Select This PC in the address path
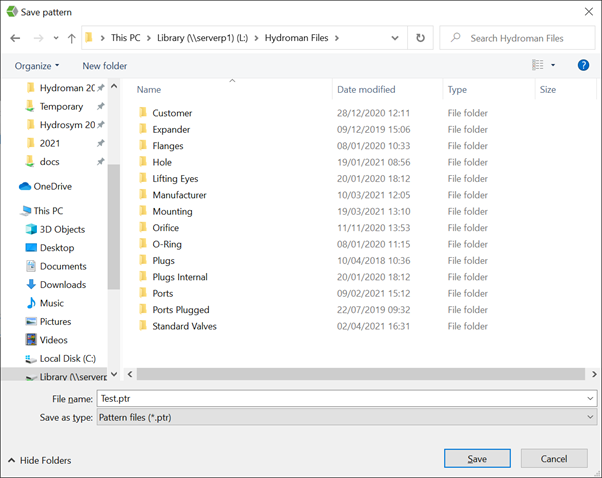The width and height of the screenshot is (602, 478). tap(126, 38)
